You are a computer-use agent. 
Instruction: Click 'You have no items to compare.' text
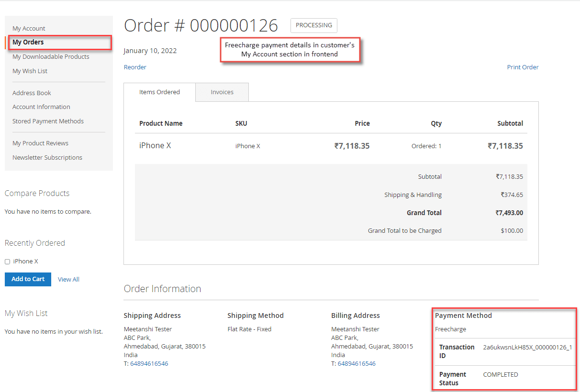pyautogui.click(x=48, y=211)
